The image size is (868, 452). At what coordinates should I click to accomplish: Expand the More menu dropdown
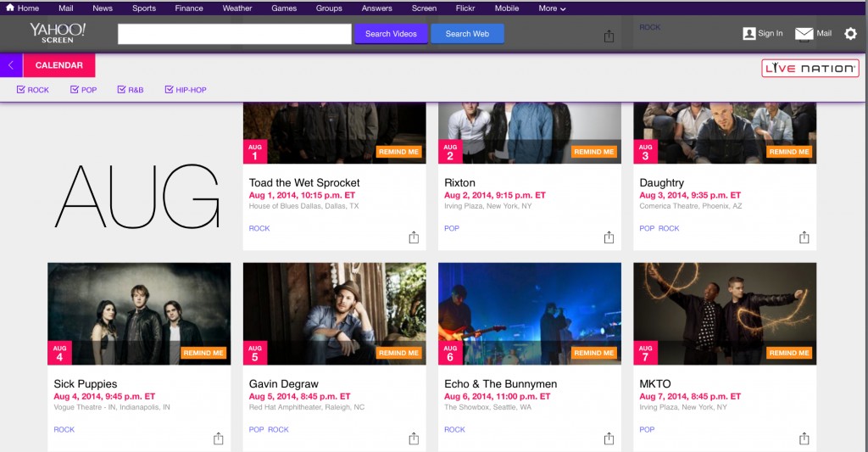pos(552,8)
